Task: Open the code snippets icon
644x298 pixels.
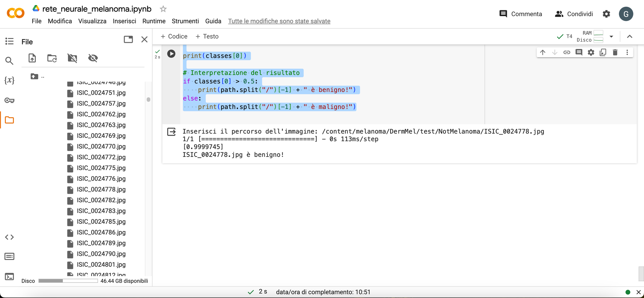Action: [9, 237]
